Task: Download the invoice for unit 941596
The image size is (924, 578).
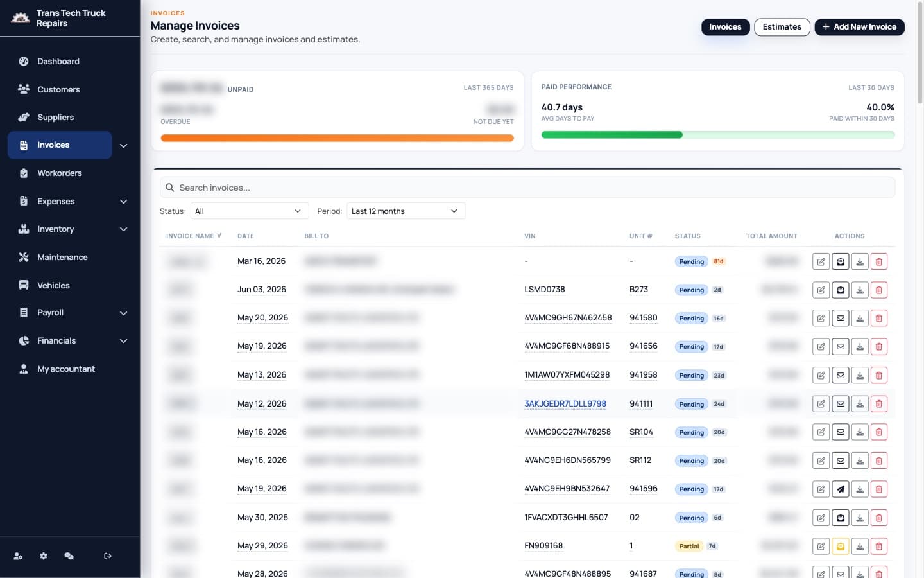Action: [860, 489]
